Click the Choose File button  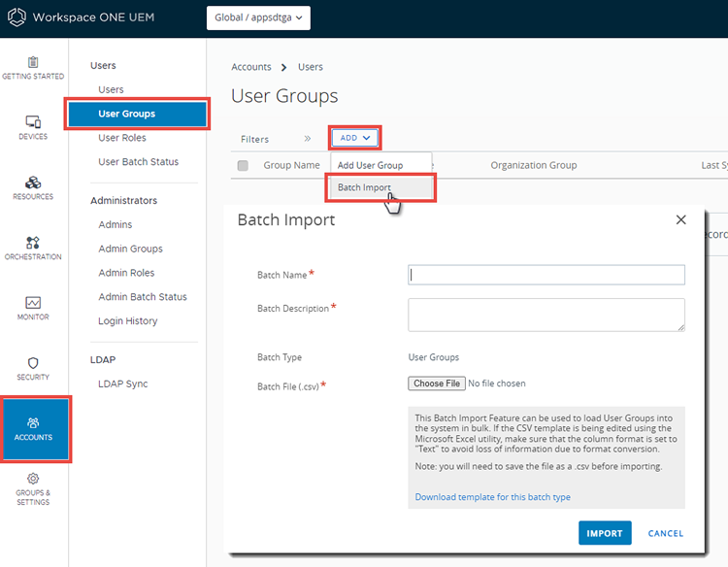tap(437, 384)
